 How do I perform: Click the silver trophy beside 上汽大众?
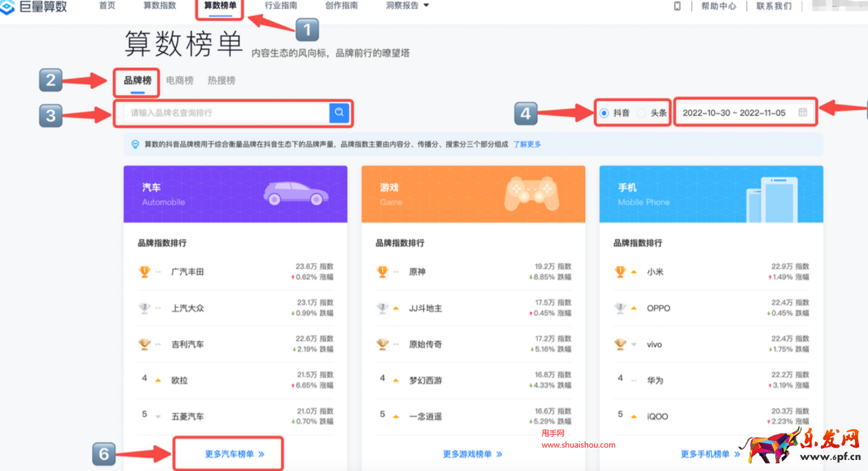(x=145, y=308)
